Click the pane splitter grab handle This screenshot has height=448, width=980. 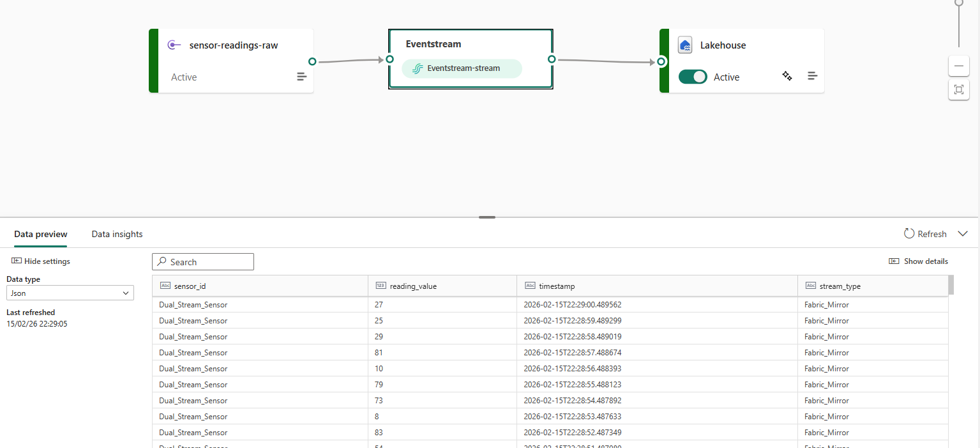pos(487,217)
